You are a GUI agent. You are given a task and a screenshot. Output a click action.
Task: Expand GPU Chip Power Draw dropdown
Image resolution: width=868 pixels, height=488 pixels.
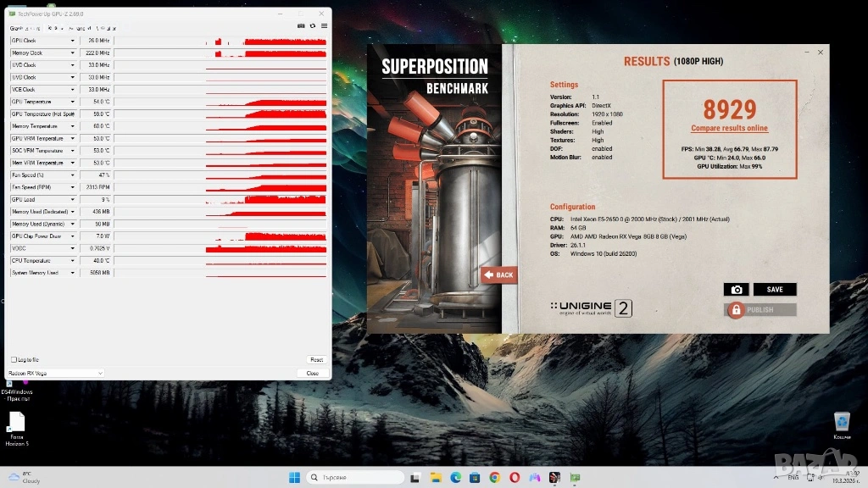(72, 236)
